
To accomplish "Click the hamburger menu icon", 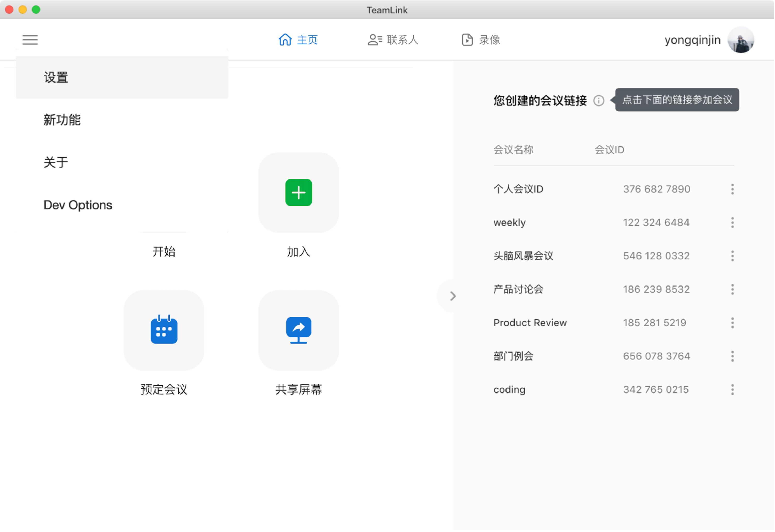I will [x=30, y=40].
